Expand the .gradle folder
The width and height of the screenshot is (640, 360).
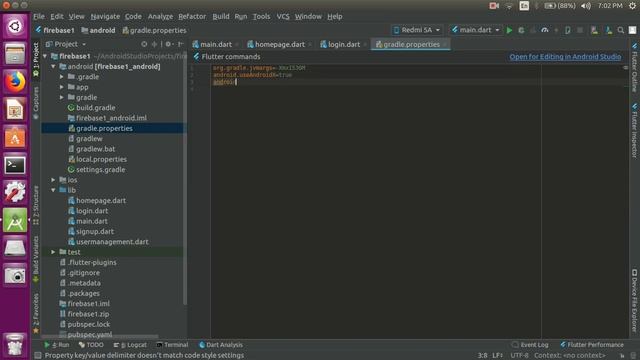[62, 77]
